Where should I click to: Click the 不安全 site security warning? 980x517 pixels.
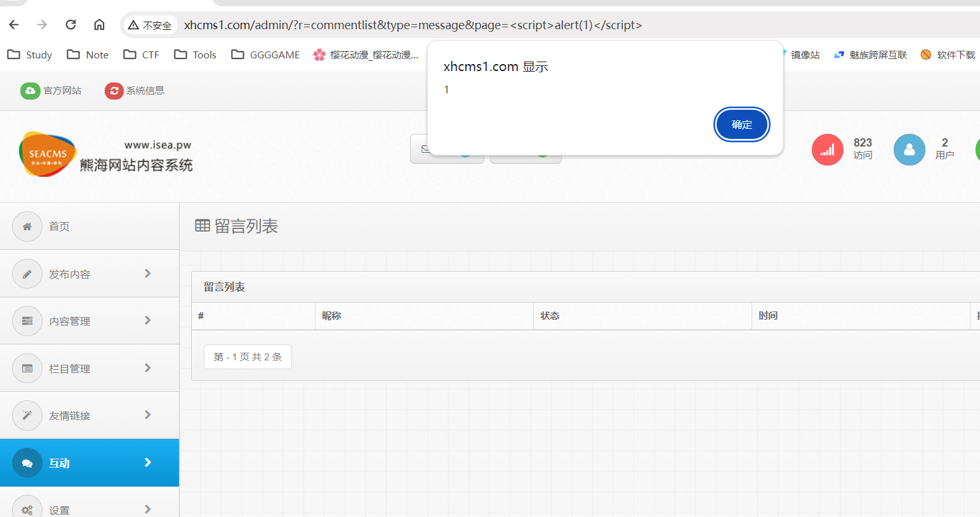(150, 25)
